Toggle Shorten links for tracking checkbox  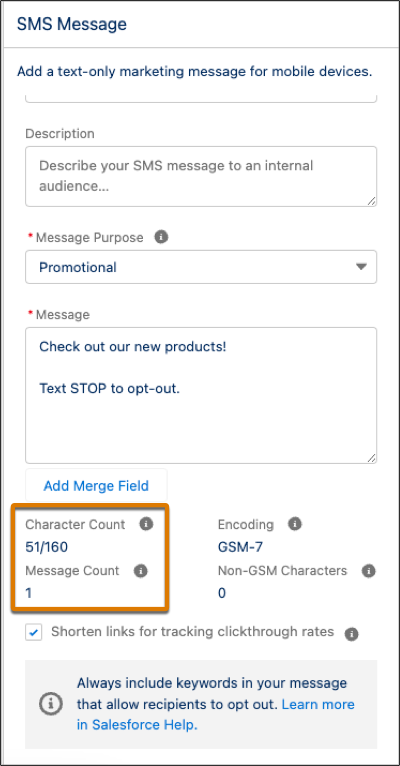pyautogui.click(x=34, y=633)
